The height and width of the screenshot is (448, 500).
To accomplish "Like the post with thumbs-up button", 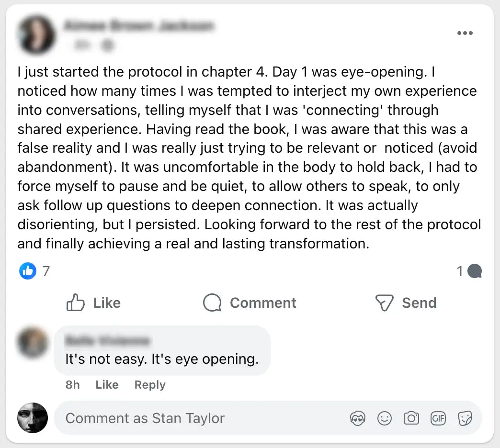I will coord(93,303).
